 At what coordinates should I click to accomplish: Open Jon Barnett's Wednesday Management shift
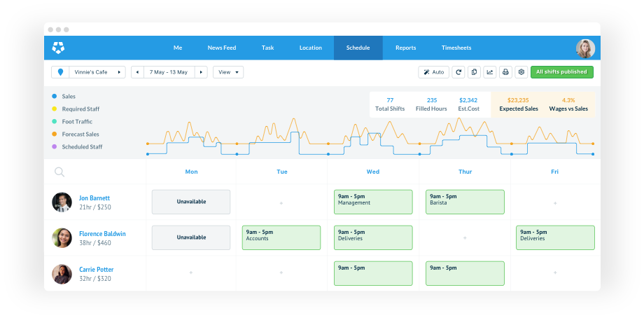(x=373, y=202)
